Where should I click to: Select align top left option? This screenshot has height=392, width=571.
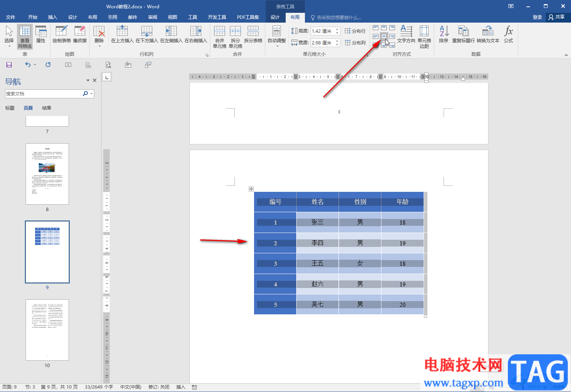coord(376,28)
